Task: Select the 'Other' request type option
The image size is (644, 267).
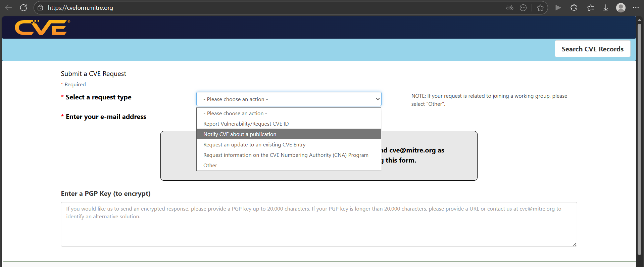Action: pyautogui.click(x=210, y=166)
